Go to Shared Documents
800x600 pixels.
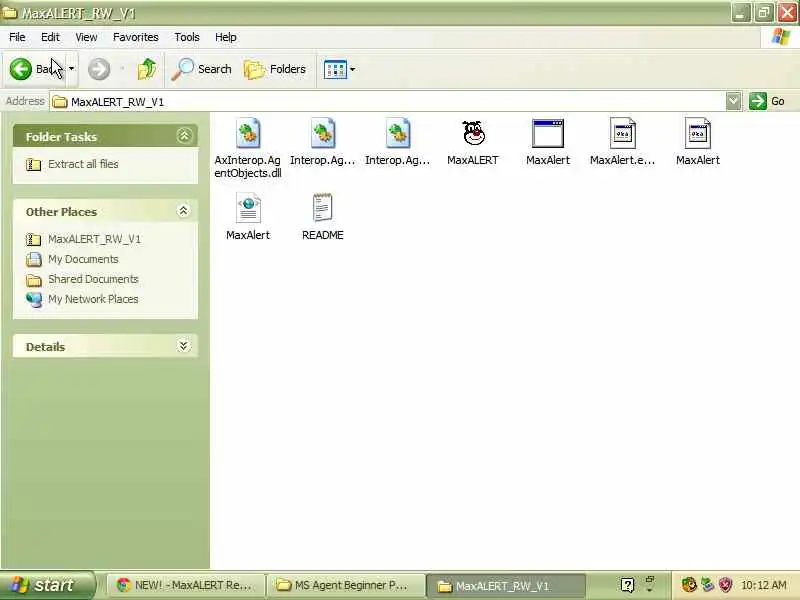pos(93,279)
